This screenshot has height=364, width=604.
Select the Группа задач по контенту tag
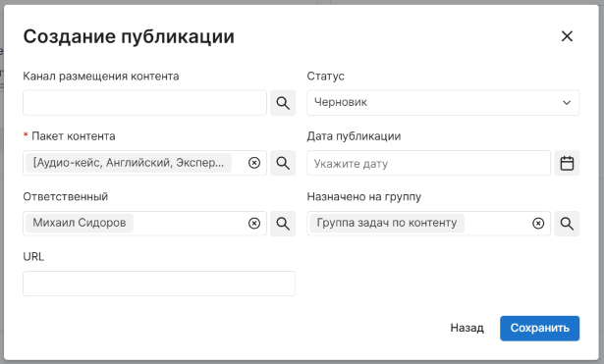point(387,223)
